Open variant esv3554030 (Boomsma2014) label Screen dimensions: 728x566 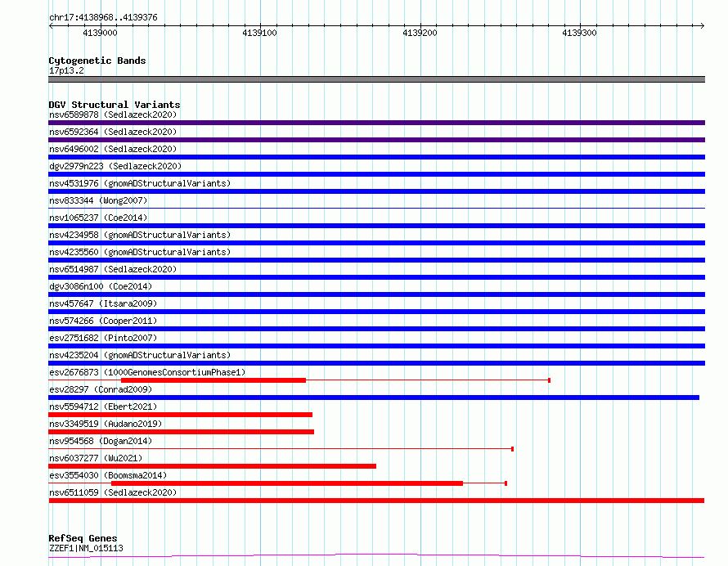[108, 475]
